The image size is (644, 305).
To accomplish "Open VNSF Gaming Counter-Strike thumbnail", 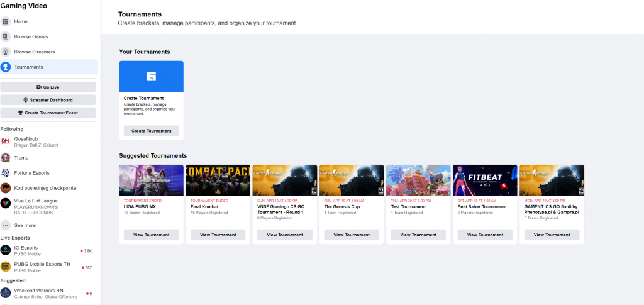I will (285, 180).
